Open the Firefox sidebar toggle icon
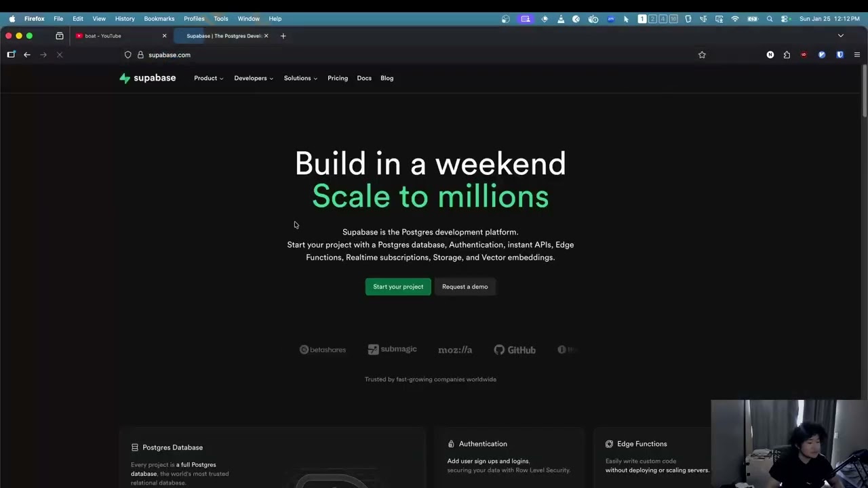The height and width of the screenshot is (488, 868). click(x=11, y=55)
